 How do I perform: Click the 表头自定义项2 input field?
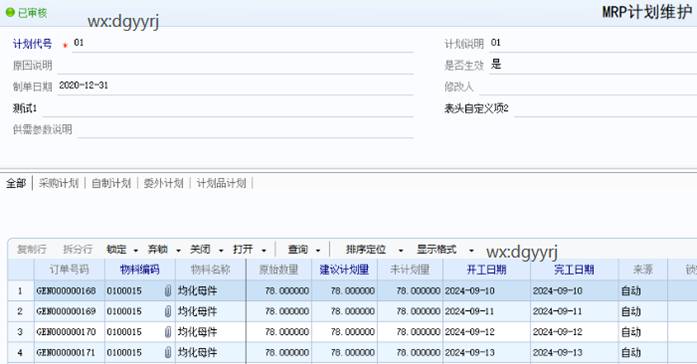[x=605, y=108]
